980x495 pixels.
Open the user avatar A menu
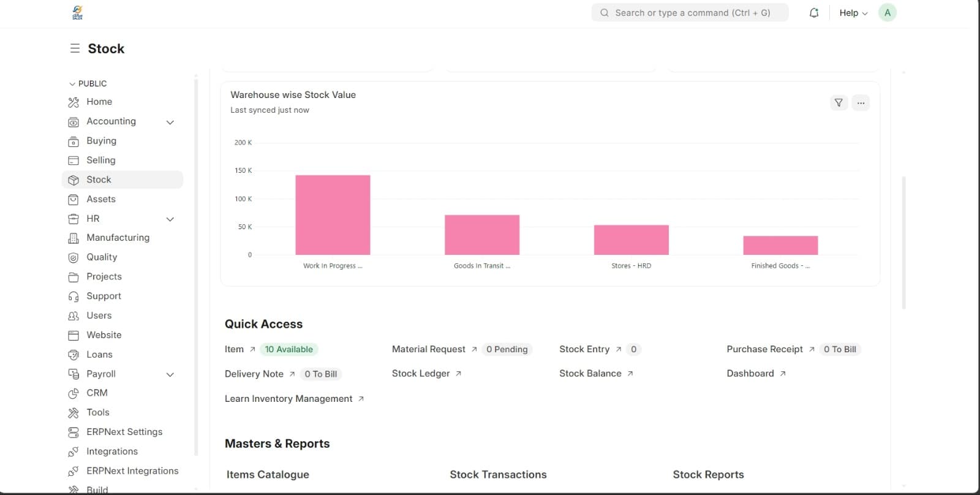(x=888, y=13)
